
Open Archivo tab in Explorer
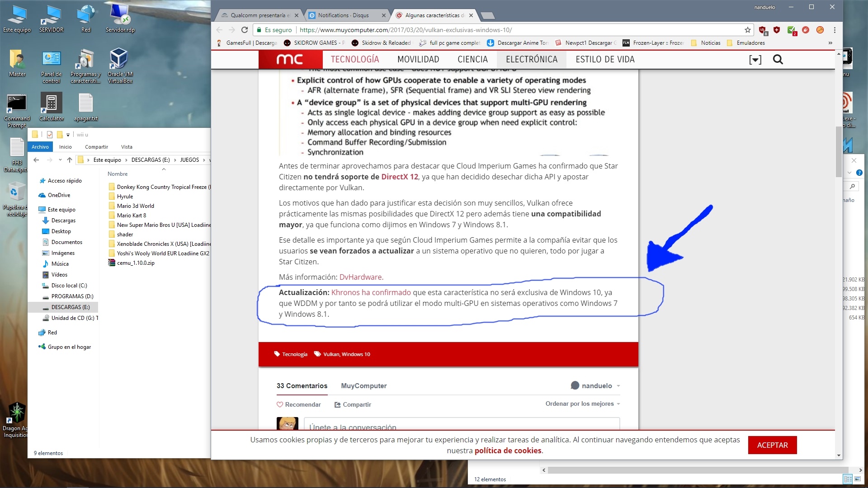(40, 147)
